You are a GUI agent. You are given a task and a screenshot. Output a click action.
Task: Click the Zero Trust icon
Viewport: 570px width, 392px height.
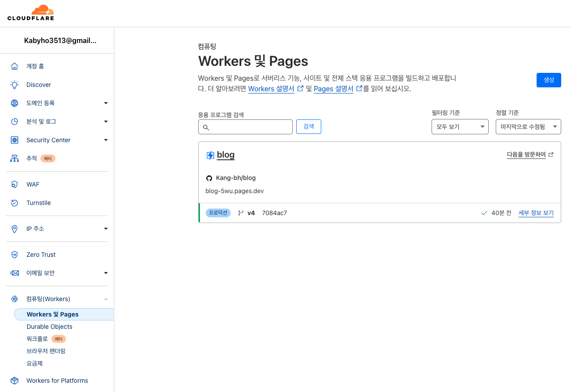pos(15,255)
